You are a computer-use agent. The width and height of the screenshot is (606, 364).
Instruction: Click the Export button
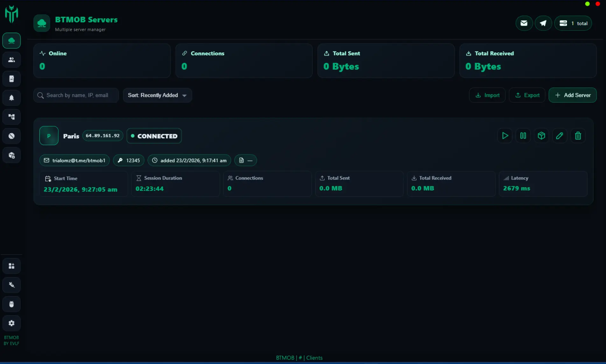tap(527, 95)
